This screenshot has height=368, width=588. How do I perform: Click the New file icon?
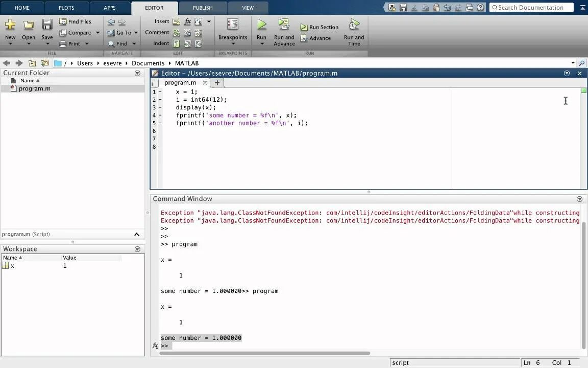click(x=10, y=25)
